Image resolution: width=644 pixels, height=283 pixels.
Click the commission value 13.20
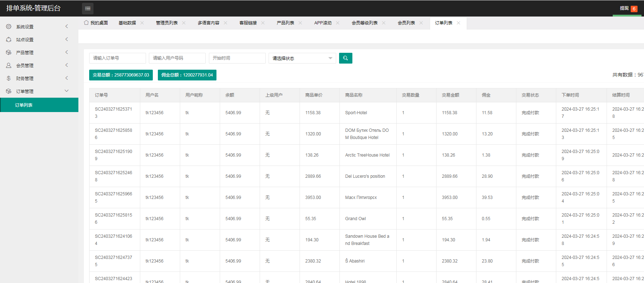pyautogui.click(x=487, y=134)
